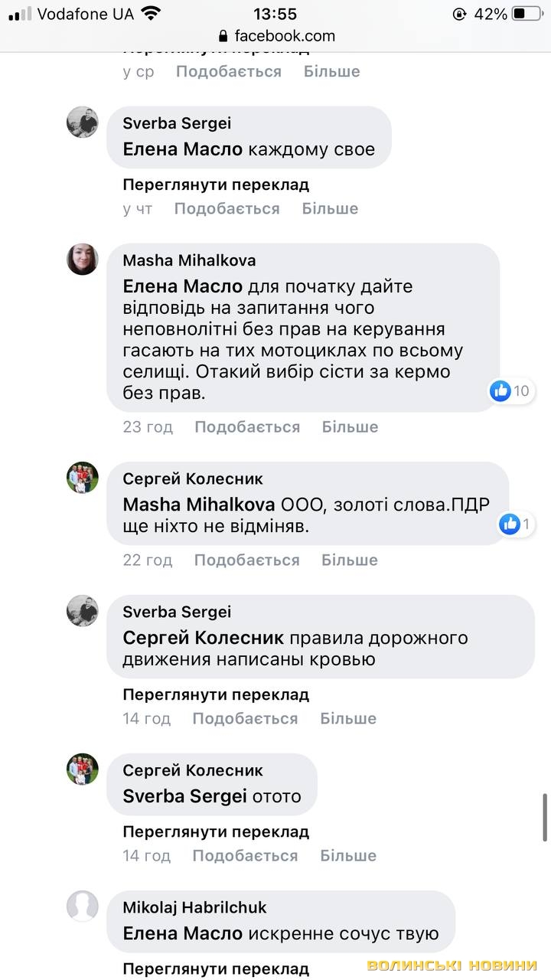Expand Більше menu under 'написаны кровью' comment
This screenshot has height=980, width=551.
click(x=348, y=718)
